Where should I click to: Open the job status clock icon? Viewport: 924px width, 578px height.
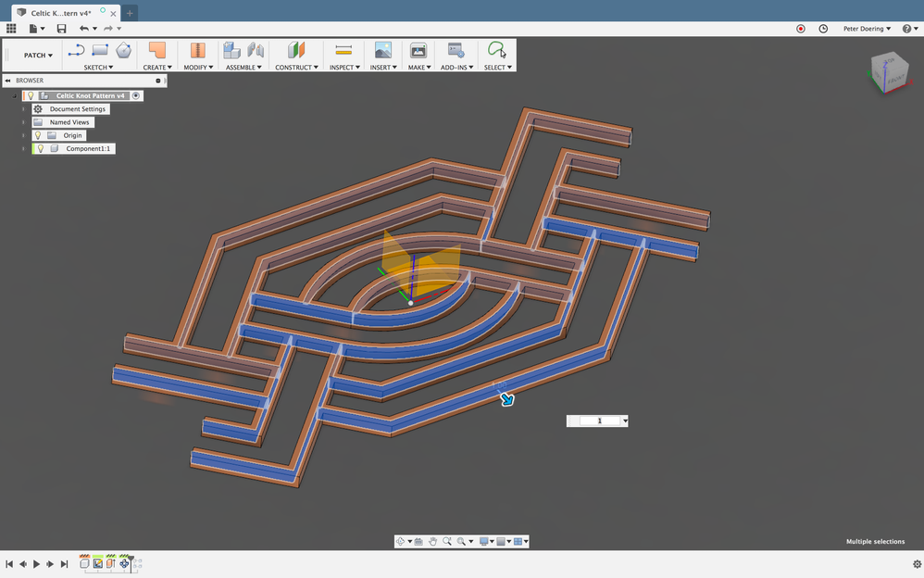click(x=823, y=29)
